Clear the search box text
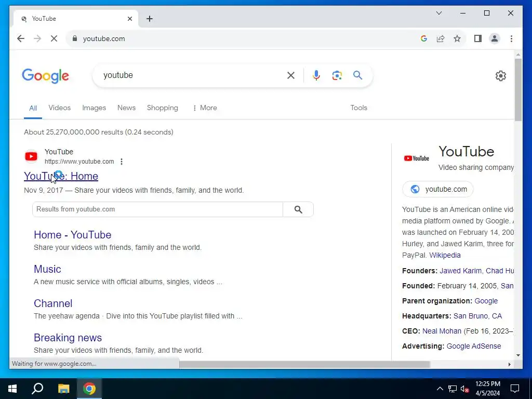Image resolution: width=532 pixels, height=399 pixels. pyautogui.click(x=291, y=75)
